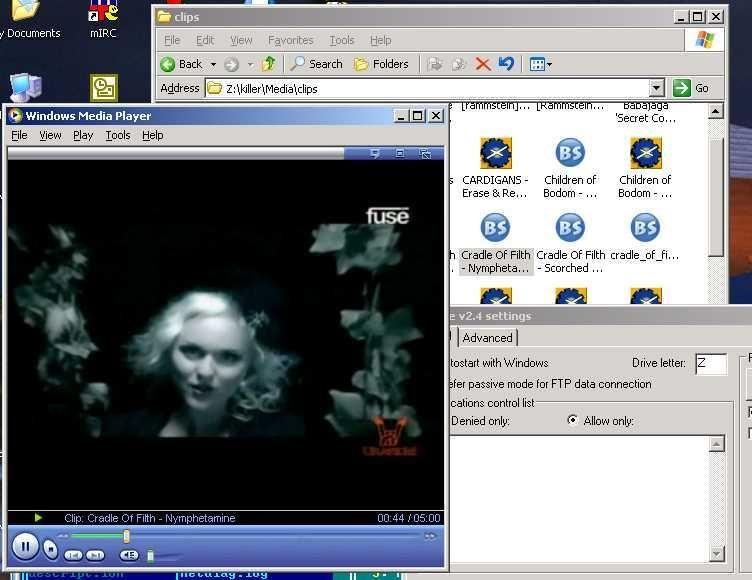Click play status indicator beside clip title

38,518
